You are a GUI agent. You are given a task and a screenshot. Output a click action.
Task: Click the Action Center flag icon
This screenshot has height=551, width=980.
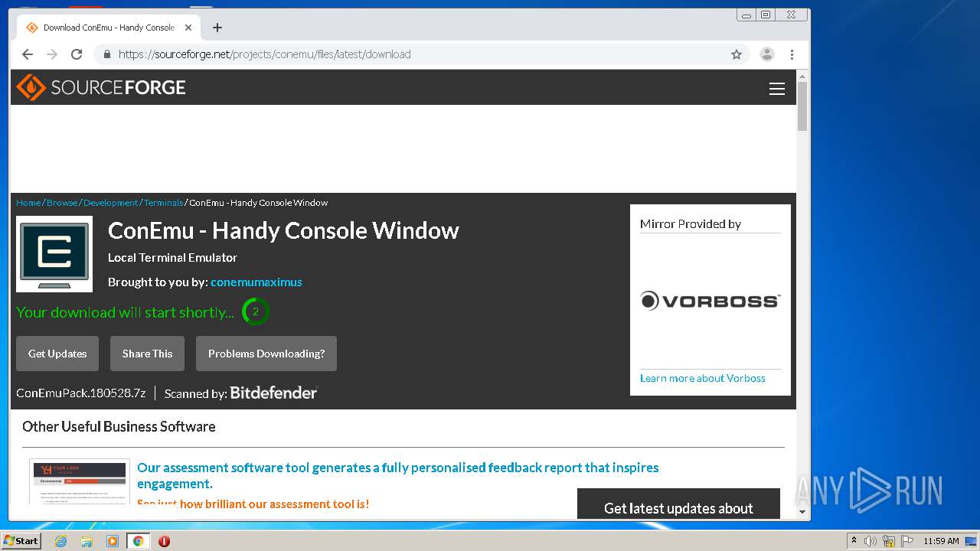point(907,541)
